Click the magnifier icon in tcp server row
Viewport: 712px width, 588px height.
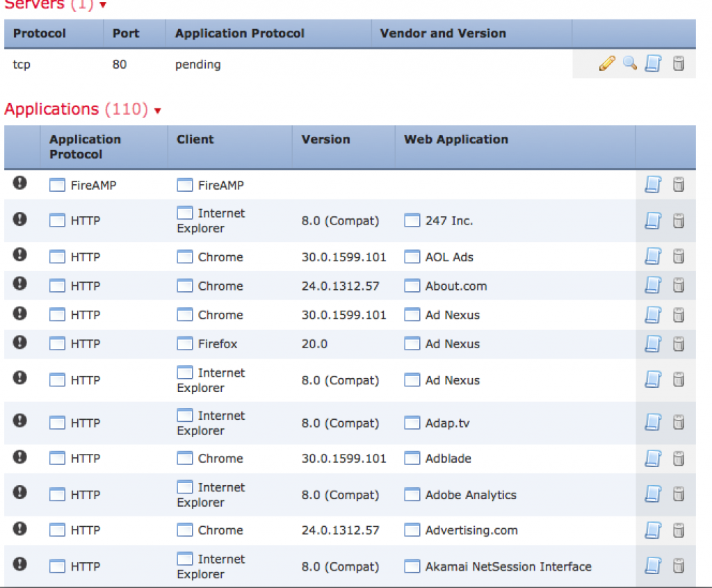click(x=630, y=64)
